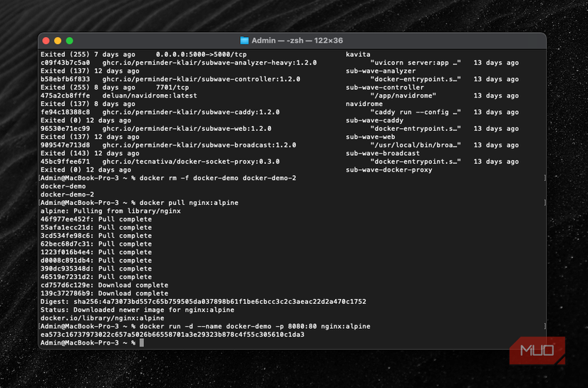
Task: Click the cursor at the last shell prompt
Action: pos(142,342)
